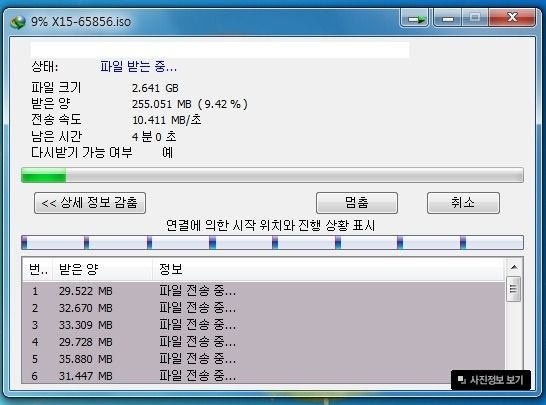Click the downloaded amount '255.051 MB ( 9.42 % )'
Screen dimensions: 546x405
(190, 104)
